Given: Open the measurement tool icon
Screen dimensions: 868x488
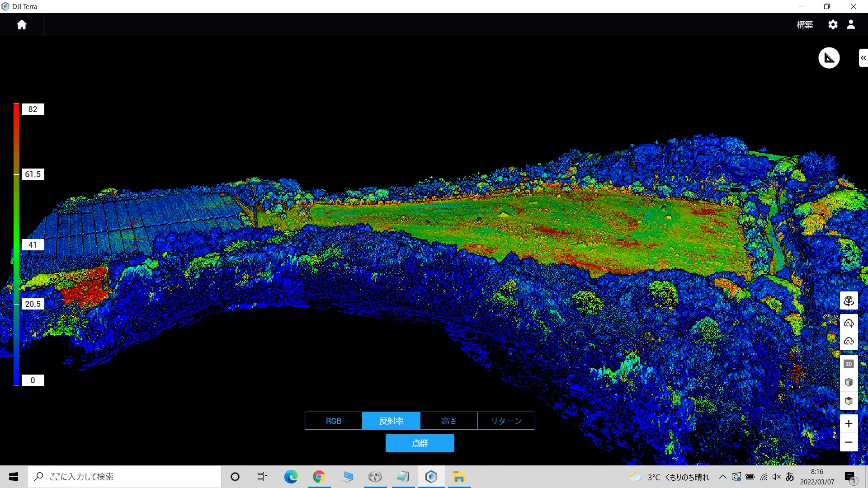Looking at the screenshot, I should coord(829,58).
